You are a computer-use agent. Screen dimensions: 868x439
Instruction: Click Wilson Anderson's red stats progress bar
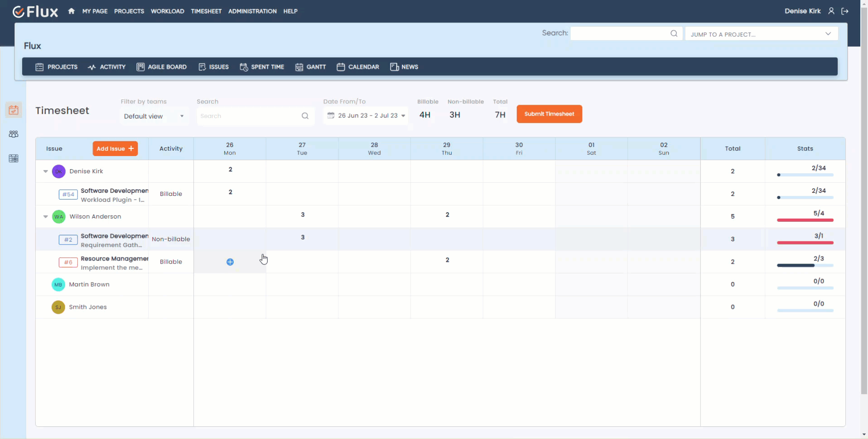[805, 220]
